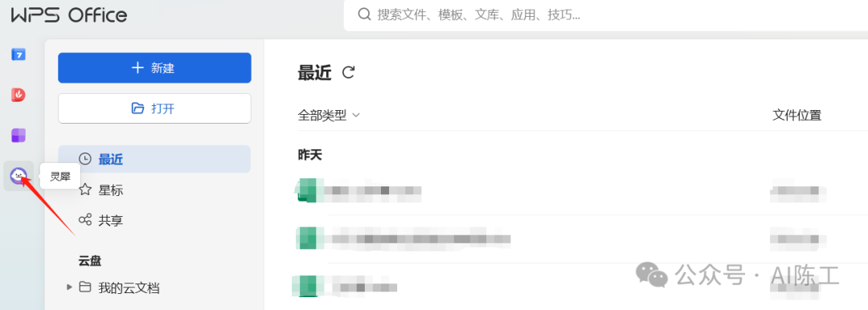Click the clock icon in 最近 item
This screenshot has height=310, width=868.
click(84, 160)
